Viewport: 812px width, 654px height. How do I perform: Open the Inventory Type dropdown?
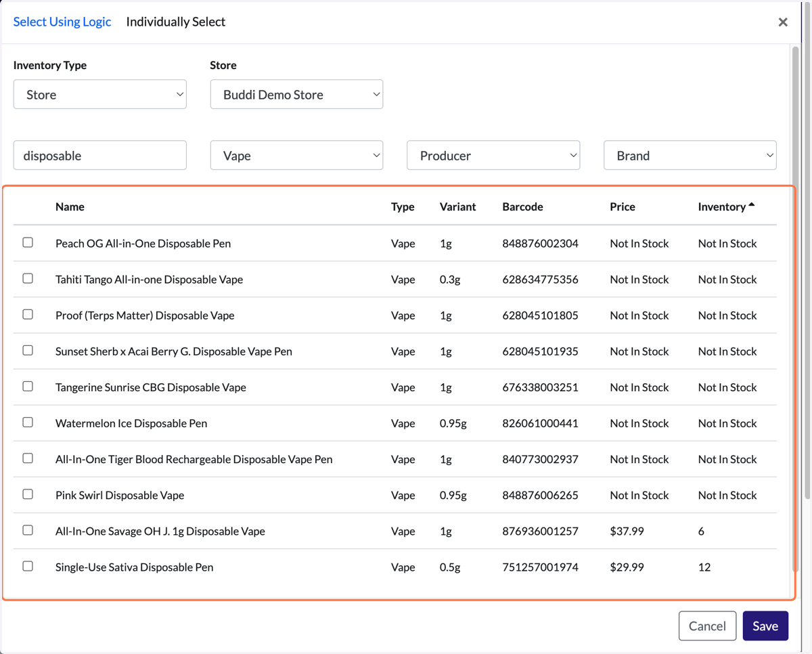[100, 94]
